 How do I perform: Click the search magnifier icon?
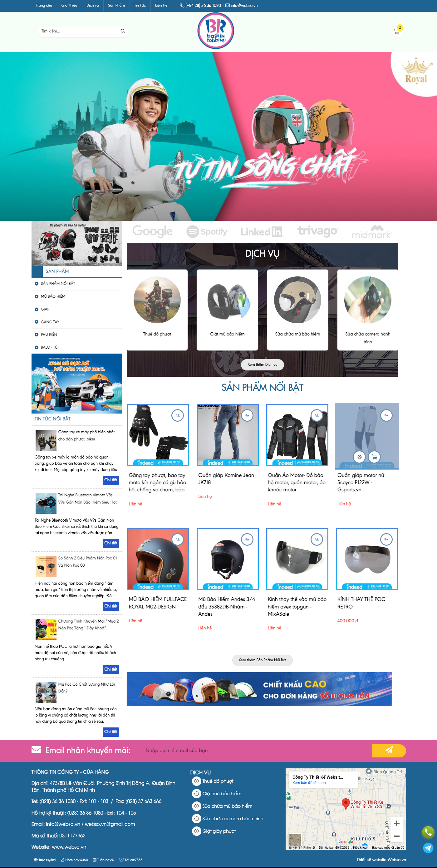(x=123, y=31)
